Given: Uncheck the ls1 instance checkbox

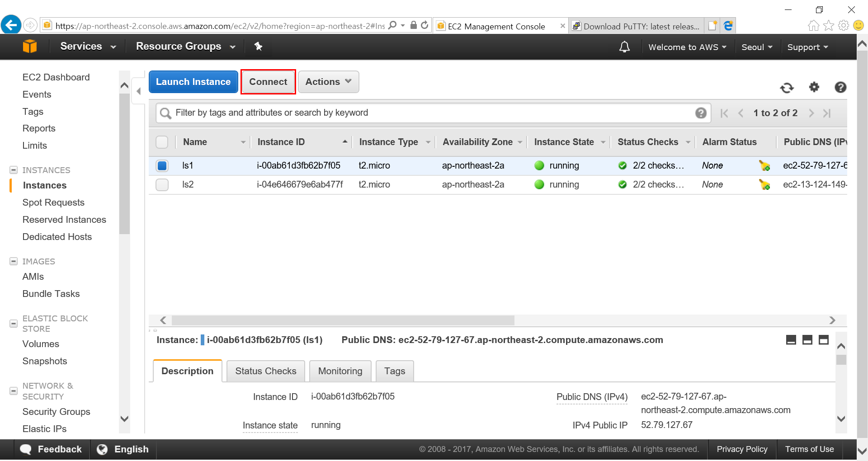Looking at the screenshot, I should 162,166.
